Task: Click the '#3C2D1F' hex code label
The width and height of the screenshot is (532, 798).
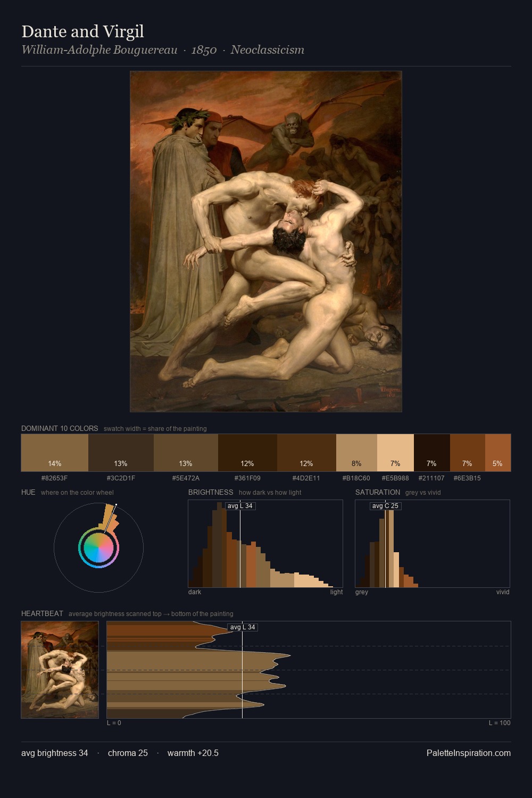Action: (x=121, y=478)
